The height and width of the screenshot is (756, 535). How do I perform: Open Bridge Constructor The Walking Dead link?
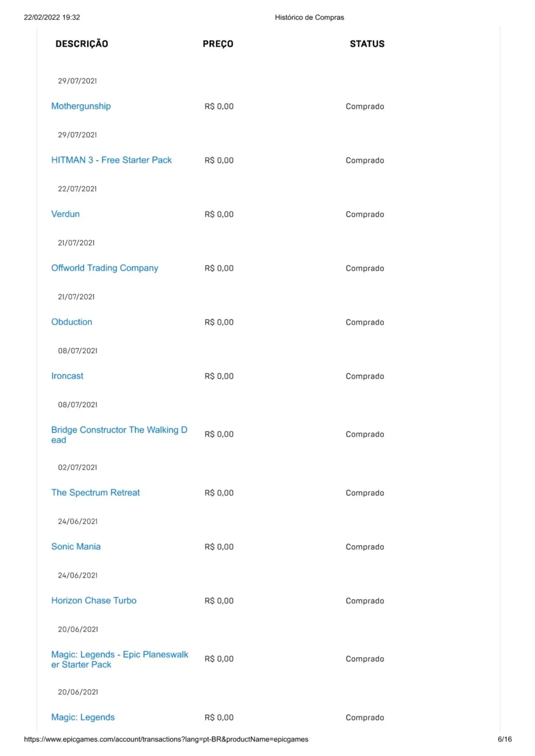click(119, 435)
